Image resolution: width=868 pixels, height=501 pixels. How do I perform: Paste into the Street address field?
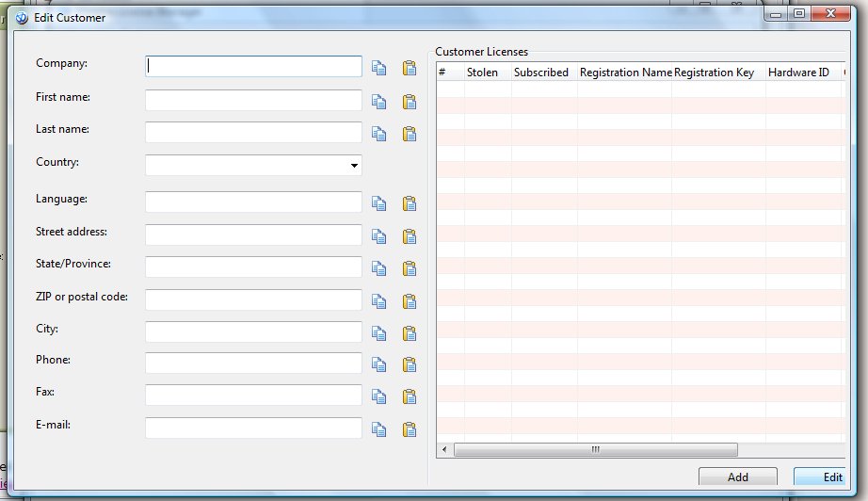click(x=410, y=236)
